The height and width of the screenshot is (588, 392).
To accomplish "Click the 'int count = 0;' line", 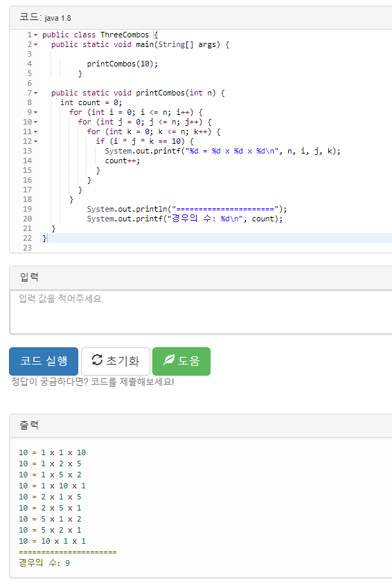I will (x=91, y=103).
